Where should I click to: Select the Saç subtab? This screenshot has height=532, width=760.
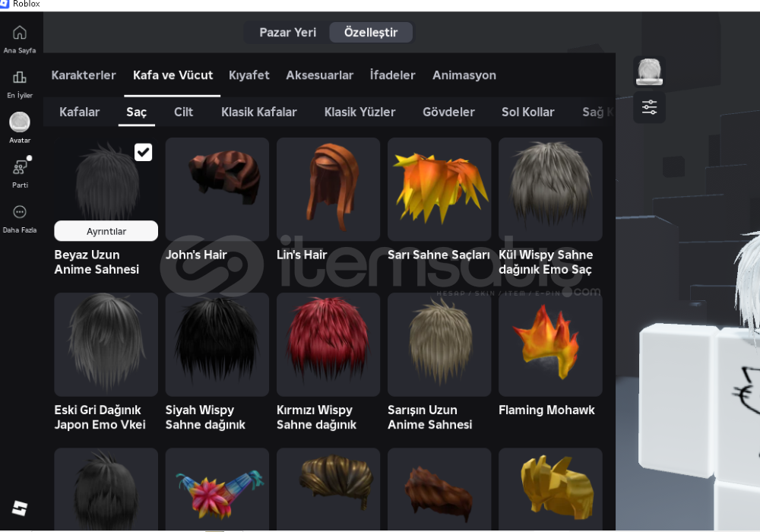(136, 112)
